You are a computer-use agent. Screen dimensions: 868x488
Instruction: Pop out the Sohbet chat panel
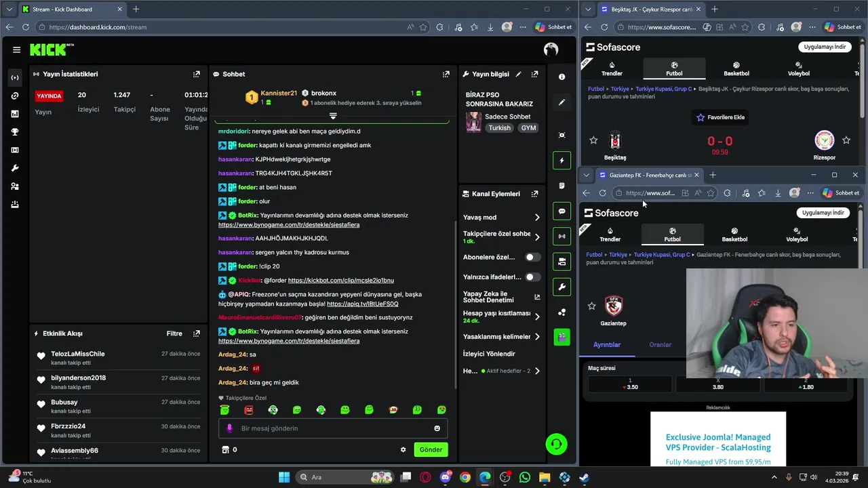446,74
